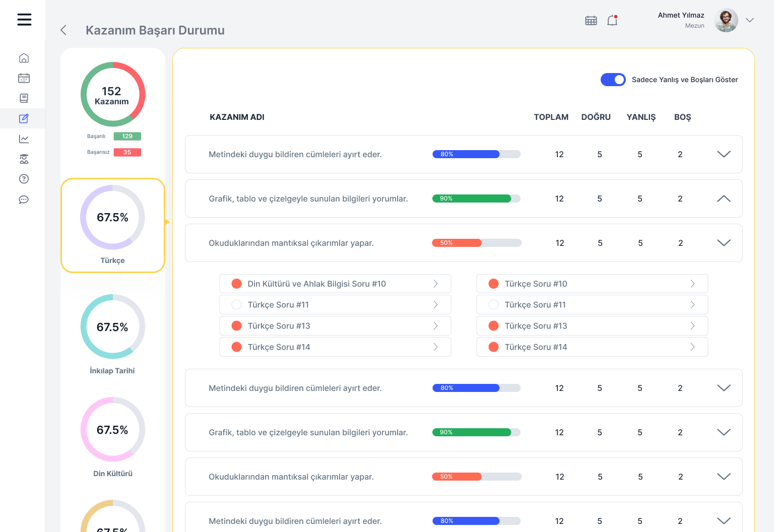Click the notification bell icon
This screenshot has height=532, width=774.
pos(612,21)
